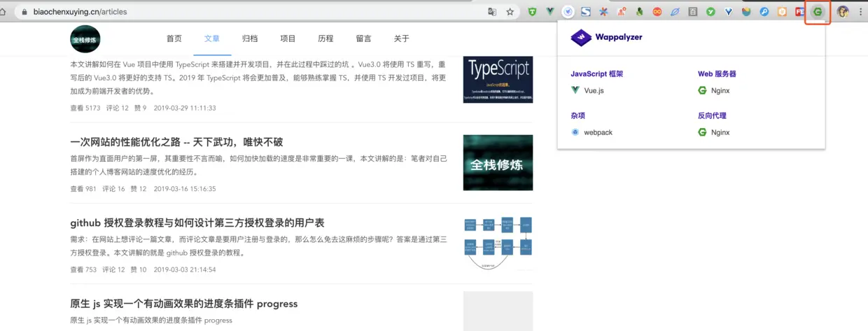The height and width of the screenshot is (331, 868).
Task: Click the Wappalyzer extension icon highlighted in red
Action: pyautogui.click(x=817, y=12)
